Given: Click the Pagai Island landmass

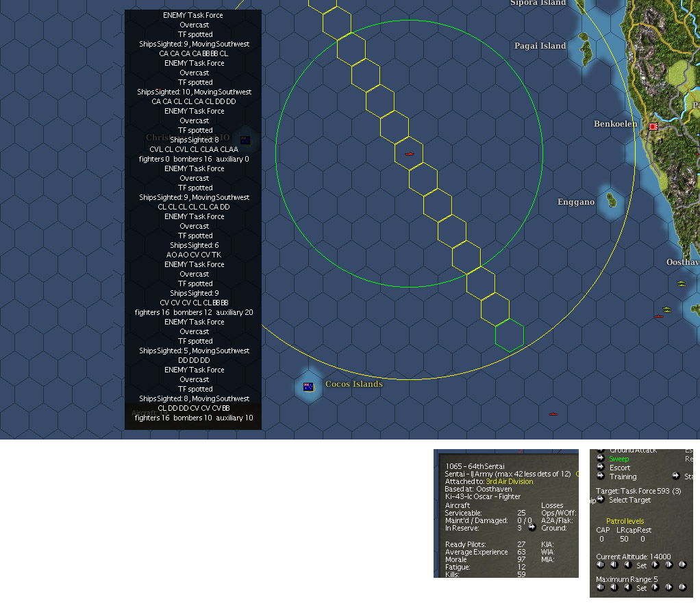Looking at the screenshot, I should (x=586, y=48).
